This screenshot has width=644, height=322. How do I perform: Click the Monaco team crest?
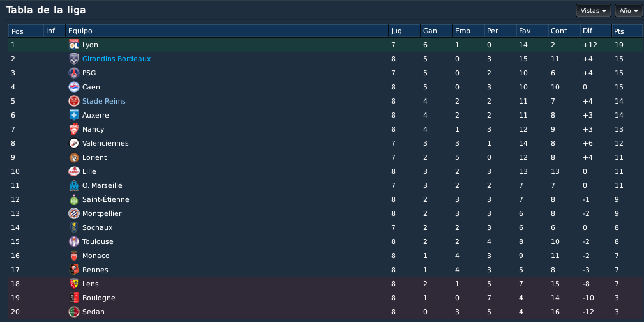click(74, 256)
